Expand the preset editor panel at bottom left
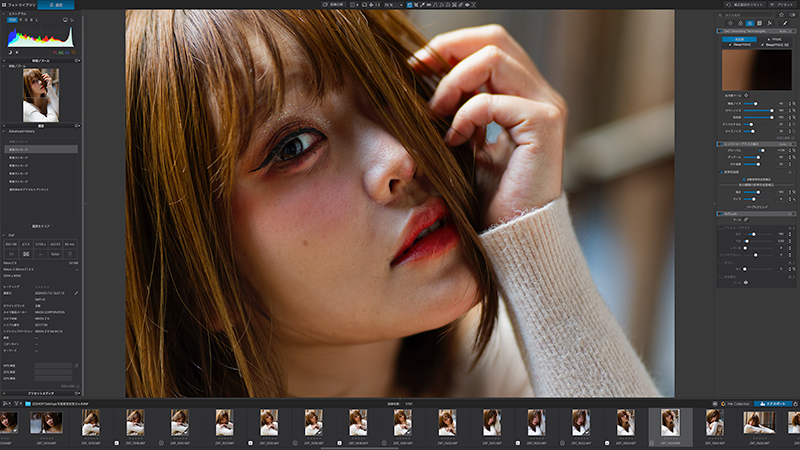The height and width of the screenshot is (450, 800). click(x=4, y=393)
